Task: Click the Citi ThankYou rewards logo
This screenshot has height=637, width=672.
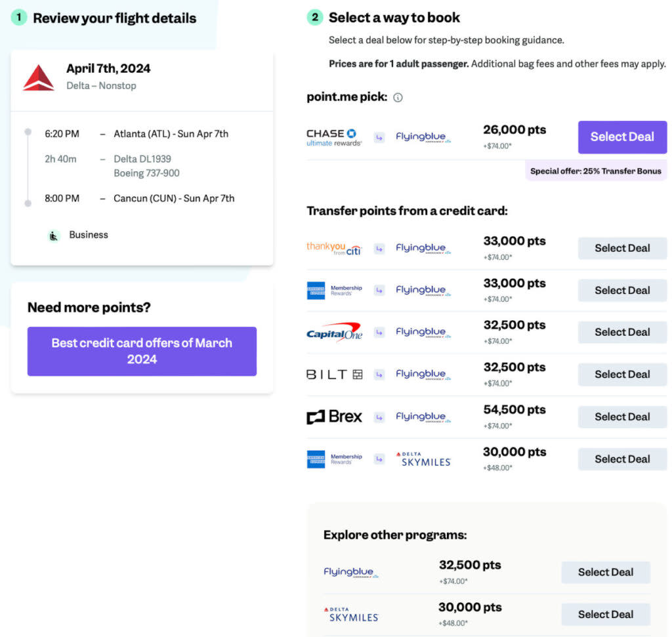Action: point(335,248)
